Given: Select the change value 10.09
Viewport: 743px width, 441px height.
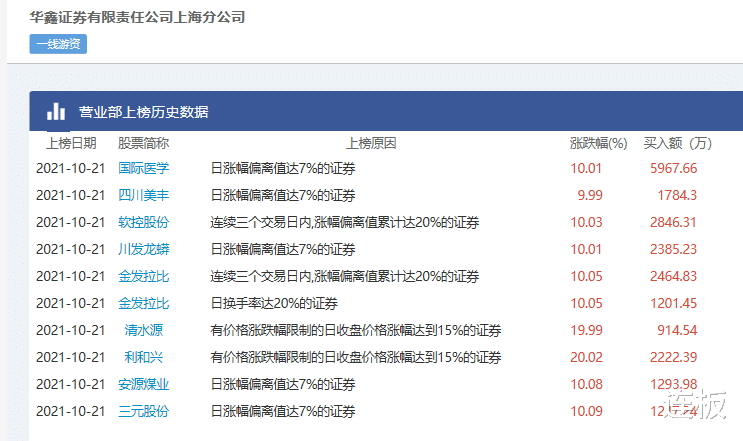Looking at the screenshot, I should (x=586, y=411).
